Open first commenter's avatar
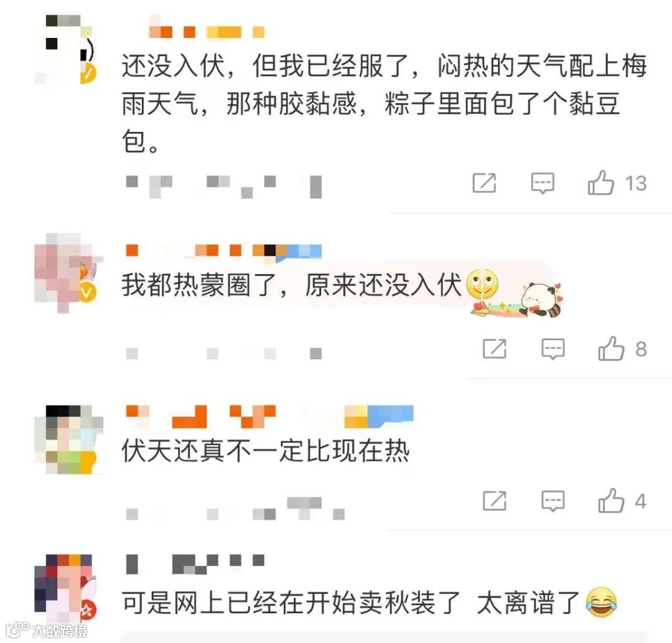This screenshot has width=672, height=643. click(65, 49)
